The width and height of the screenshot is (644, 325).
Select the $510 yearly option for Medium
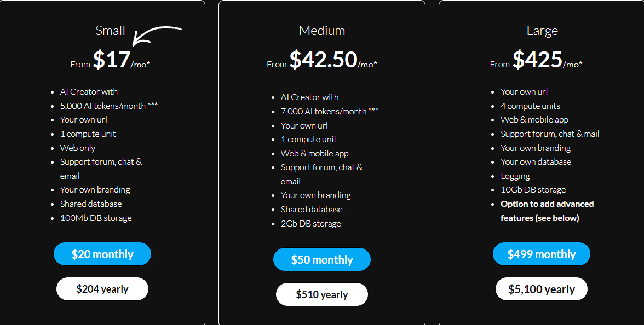[321, 294]
